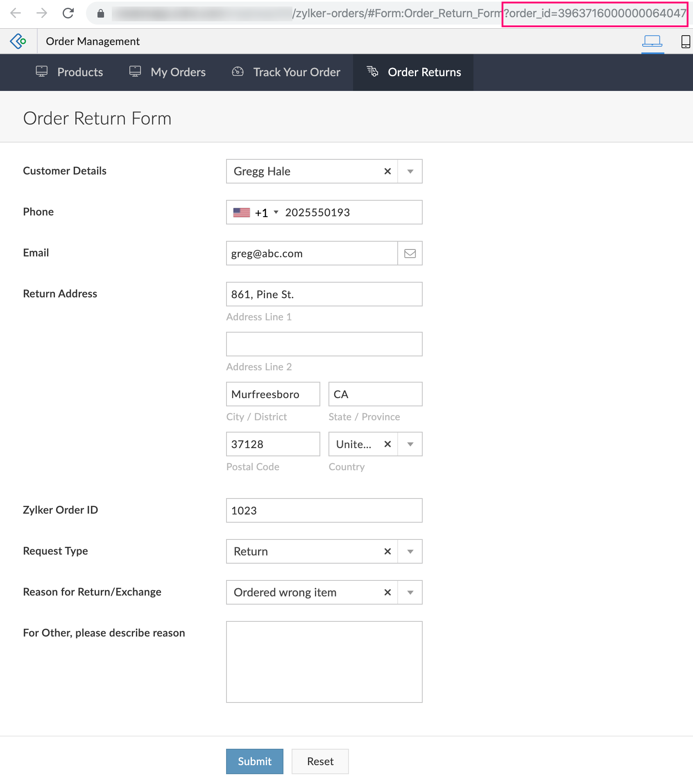Click the Zoho Creator logo icon
693x784 pixels.
[18, 41]
